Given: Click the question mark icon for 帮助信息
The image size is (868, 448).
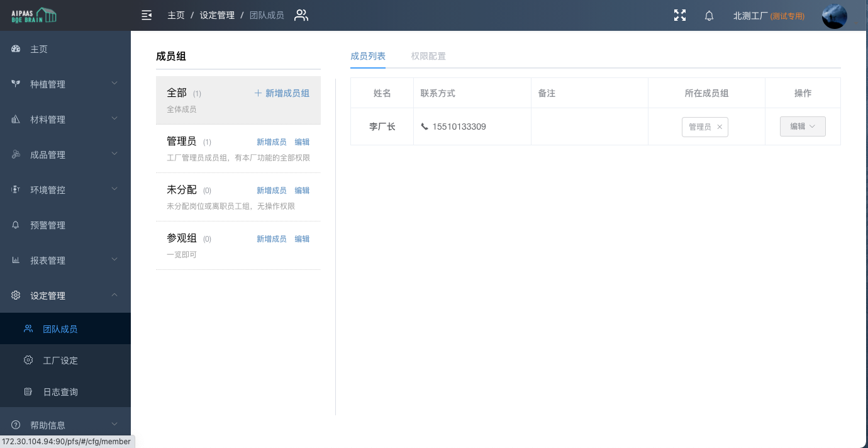Looking at the screenshot, I should (x=16, y=425).
